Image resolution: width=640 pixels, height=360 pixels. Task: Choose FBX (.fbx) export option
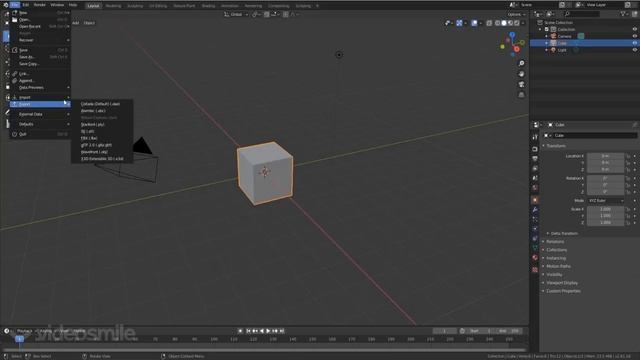[x=89, y=138]
